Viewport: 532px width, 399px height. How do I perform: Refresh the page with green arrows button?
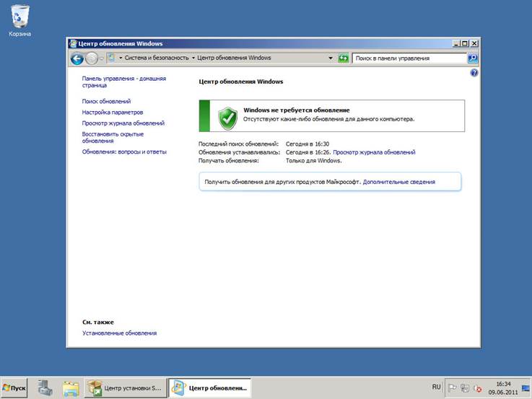click(x=344, y=58)
